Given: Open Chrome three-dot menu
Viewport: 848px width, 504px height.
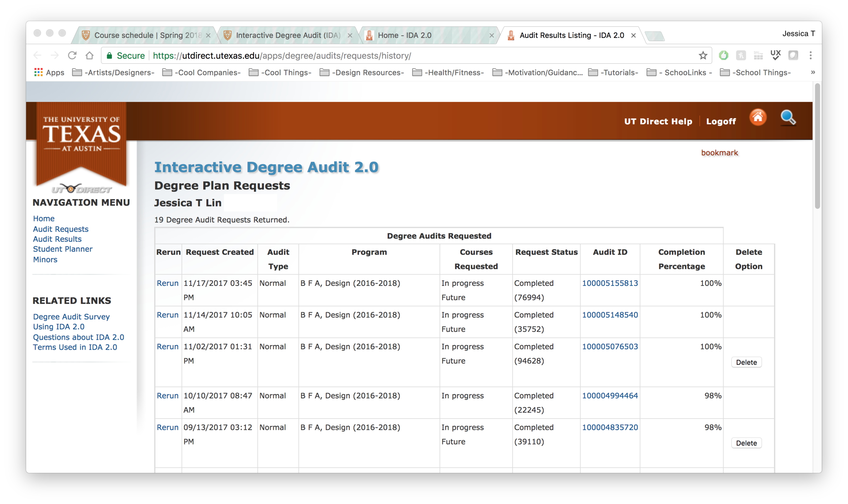Looking at the screenshot, I should click(x=810, y=55).
